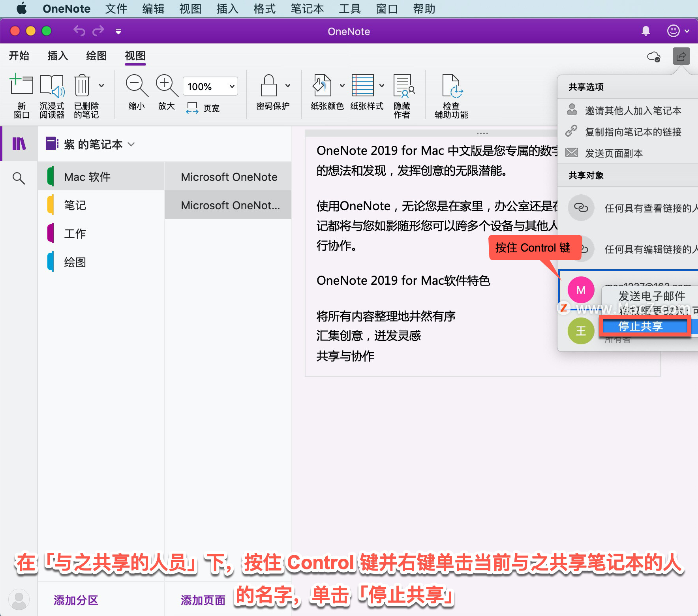698x616 pixels.
Task: Click the share notebook icon
Action: [681, 56]
